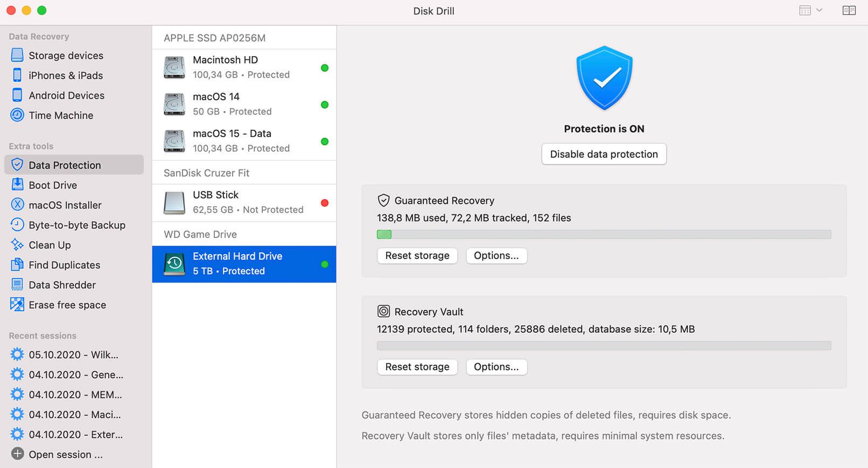Open the view mode dropdown in title bar
The width and height of the screenshot is (868, 468).
[x=811, y=11]
